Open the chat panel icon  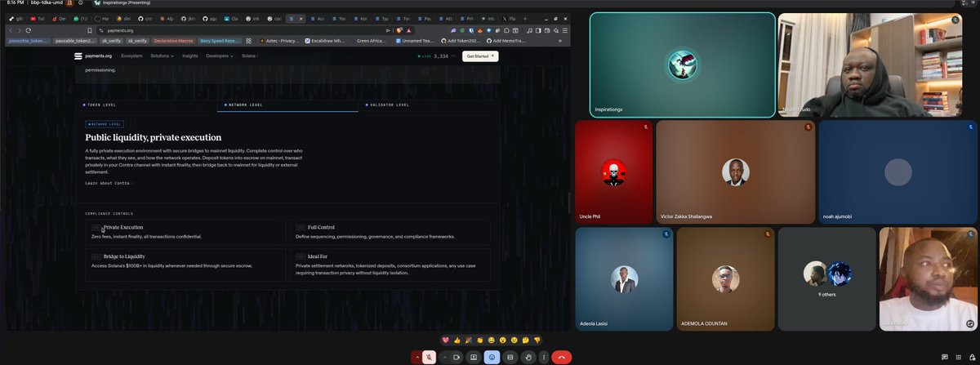[944, 357]
